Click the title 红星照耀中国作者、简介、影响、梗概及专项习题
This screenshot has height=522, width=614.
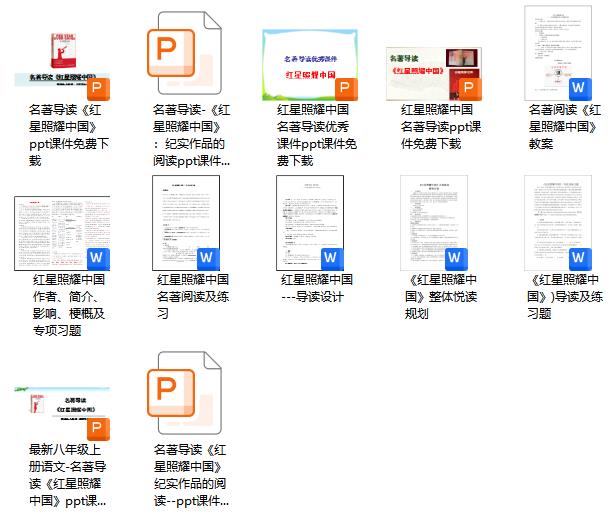(68, 305)
